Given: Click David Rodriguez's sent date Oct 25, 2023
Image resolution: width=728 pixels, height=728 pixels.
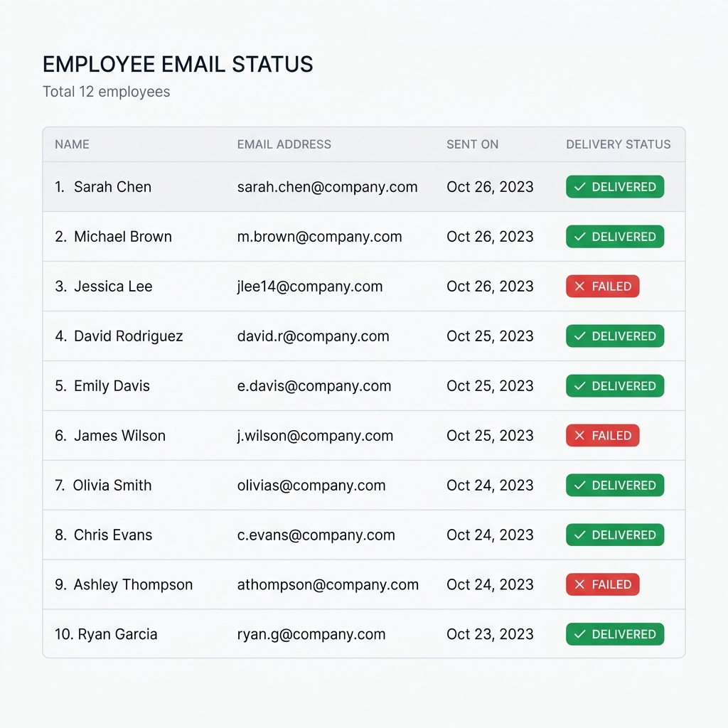Looking at the screenshot, I should point(490,336).
